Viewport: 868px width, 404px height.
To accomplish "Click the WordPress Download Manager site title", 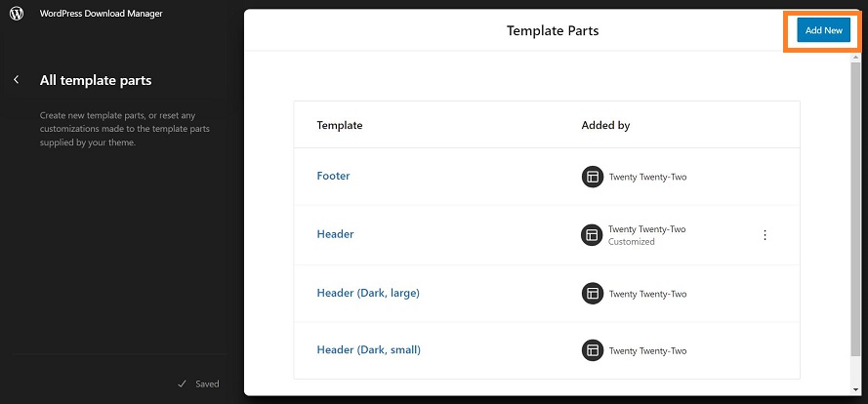I will 102,14.
